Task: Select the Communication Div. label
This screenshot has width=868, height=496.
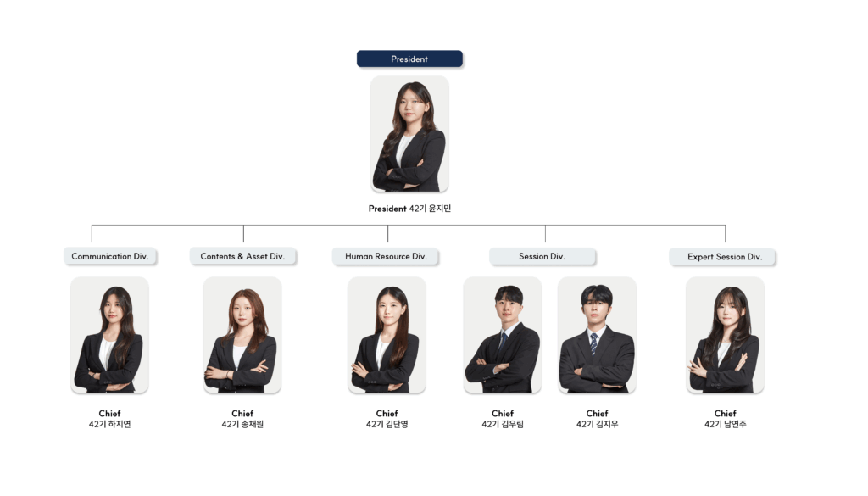Action: pos(110,256)
